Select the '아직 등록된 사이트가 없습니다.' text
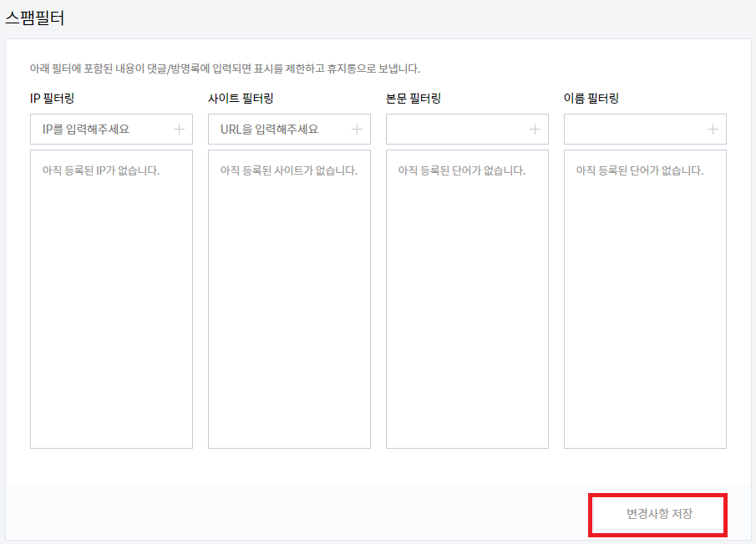The width and height of the screenshot is (756, 544). pyautogui.click(x=288, y=170)
